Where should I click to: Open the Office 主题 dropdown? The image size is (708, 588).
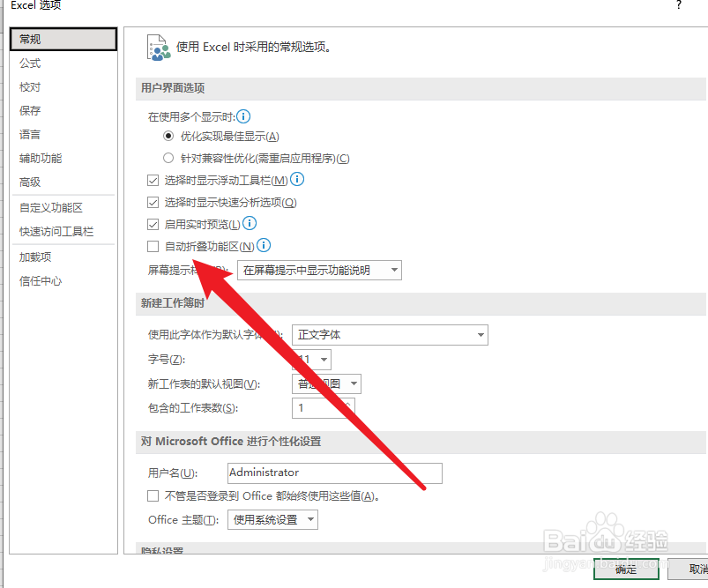click(x=272, y=520)
